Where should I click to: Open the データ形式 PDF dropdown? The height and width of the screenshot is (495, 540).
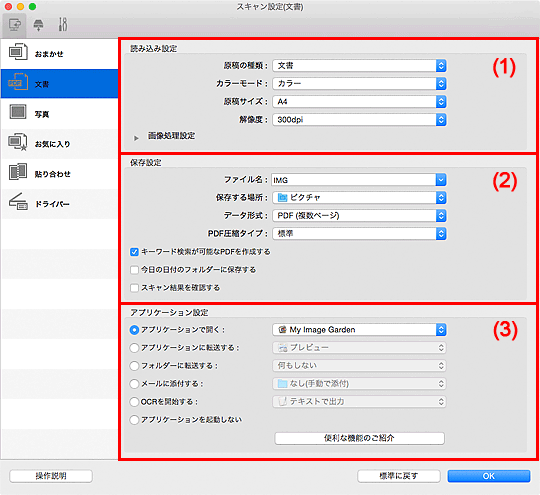coord(359,216)
